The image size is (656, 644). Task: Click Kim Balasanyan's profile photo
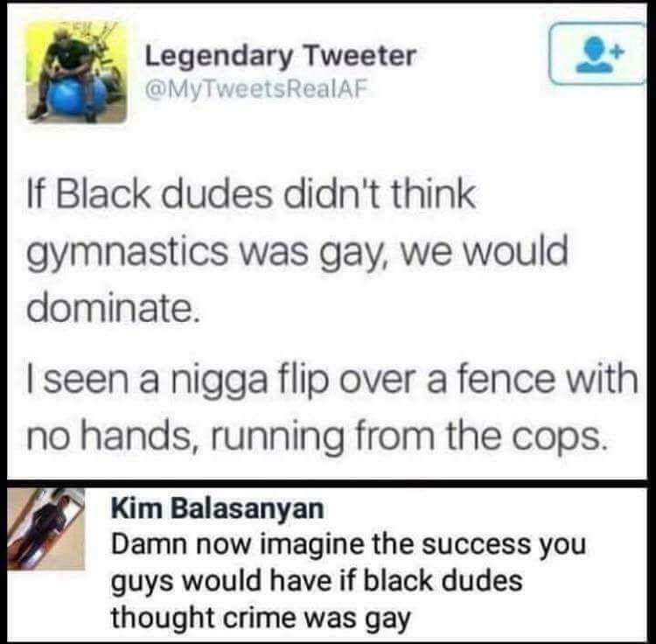46,528
